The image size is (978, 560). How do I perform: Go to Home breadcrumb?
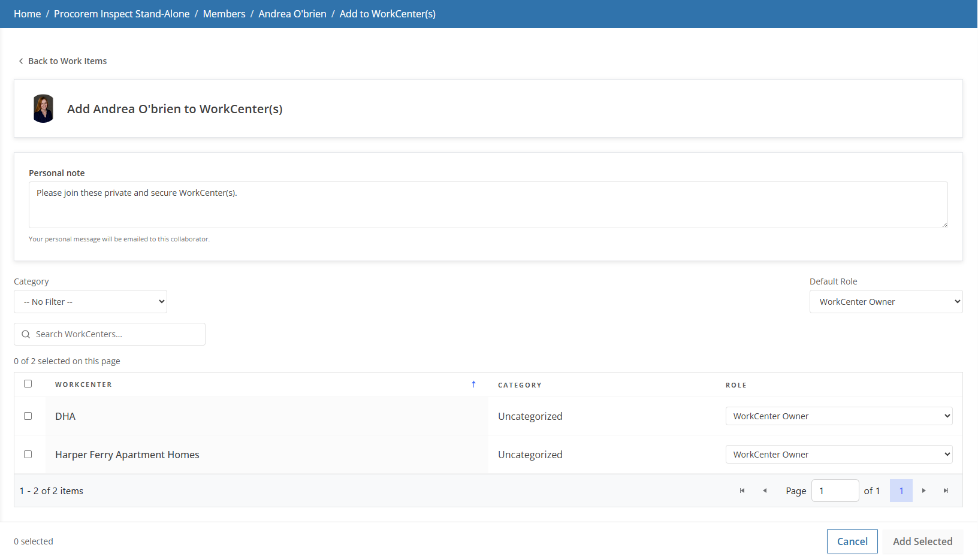point(28,14)
